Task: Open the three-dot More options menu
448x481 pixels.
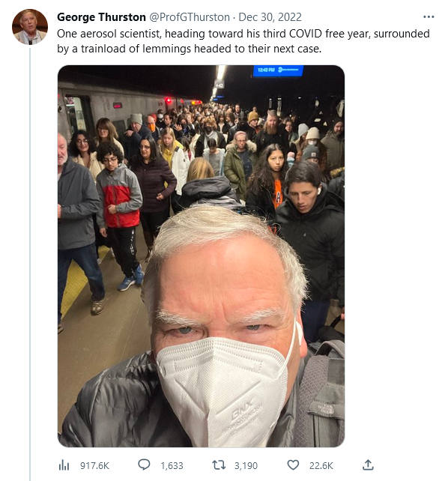Action: click(428, 17)
